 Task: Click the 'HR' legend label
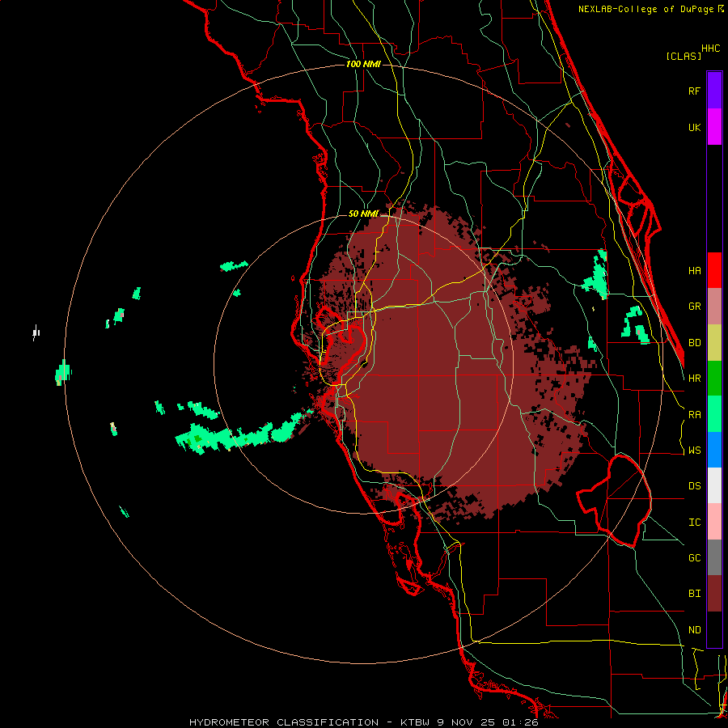click(x=694, y=379)
